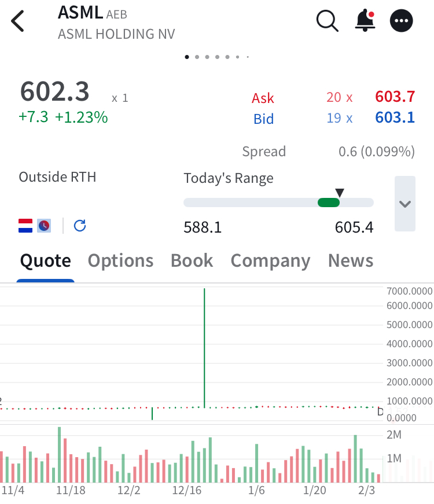
Task: Go back with the left arrow
Action: [x=17, y=21]
